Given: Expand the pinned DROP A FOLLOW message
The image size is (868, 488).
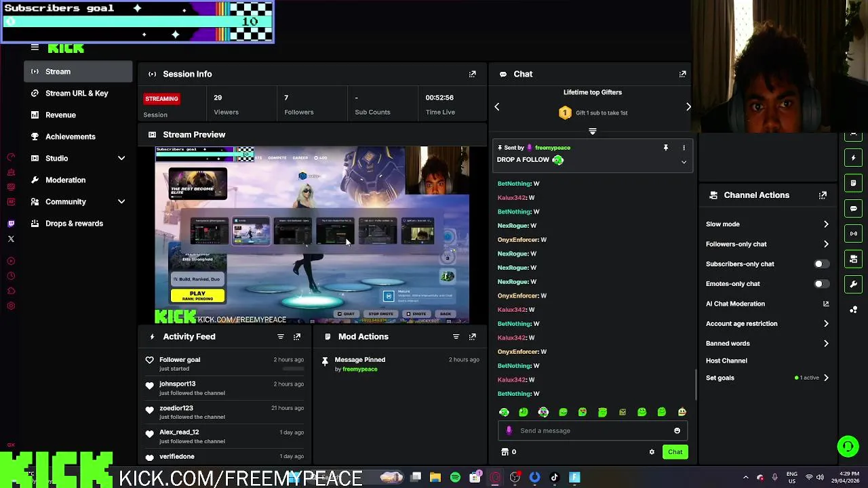Looking at the screenshot, I should [x=684, y=162].
